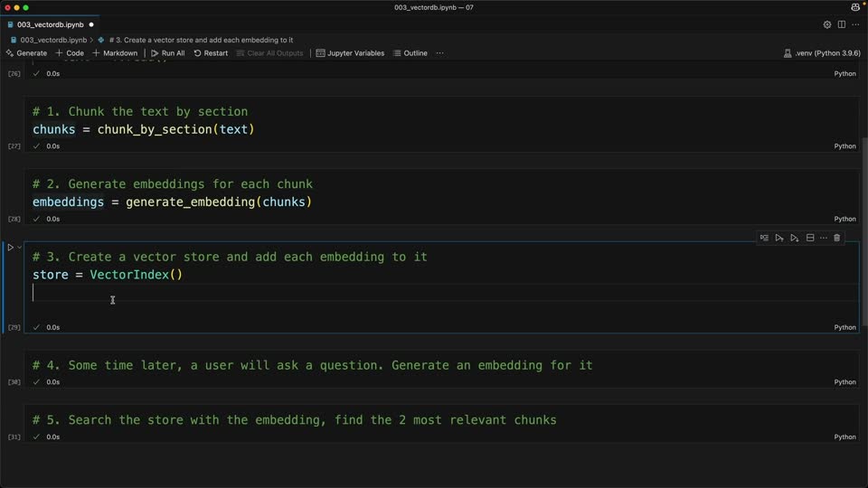Screen dimensions: 868x488
Task: Click the 0.0s execution time of cell 29
Action: (53, 327)
